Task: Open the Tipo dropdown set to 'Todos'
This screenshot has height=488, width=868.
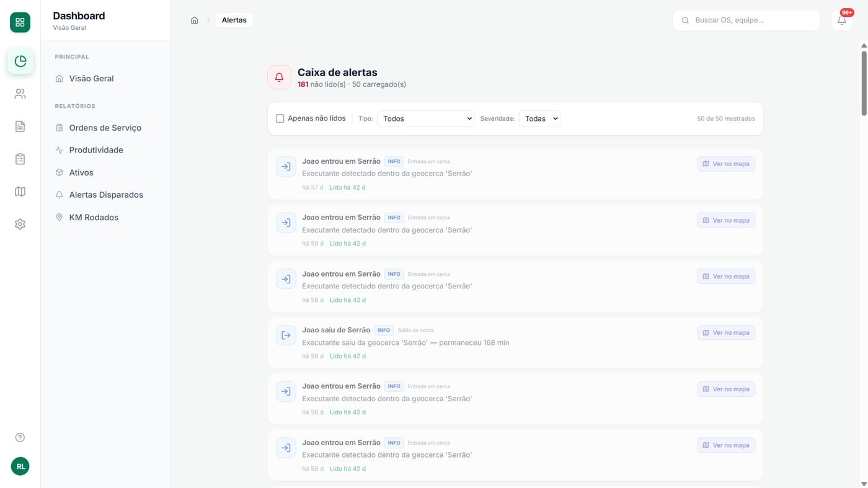Action: click(x=425, y=118)
